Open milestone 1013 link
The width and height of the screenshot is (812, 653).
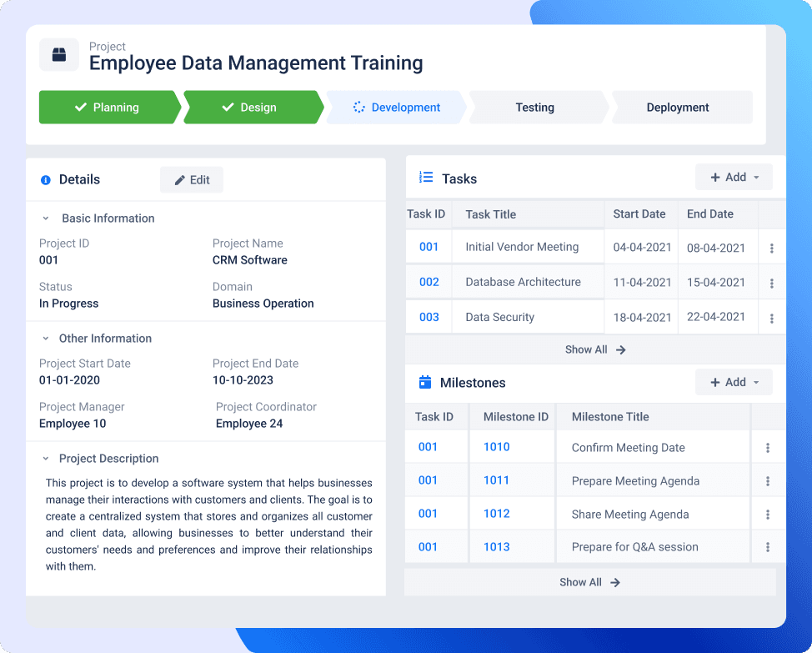[497, 546]
